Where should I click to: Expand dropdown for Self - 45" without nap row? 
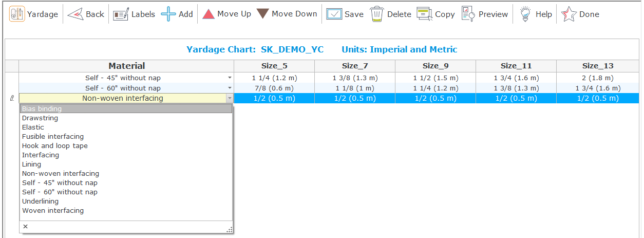point(230,78)
